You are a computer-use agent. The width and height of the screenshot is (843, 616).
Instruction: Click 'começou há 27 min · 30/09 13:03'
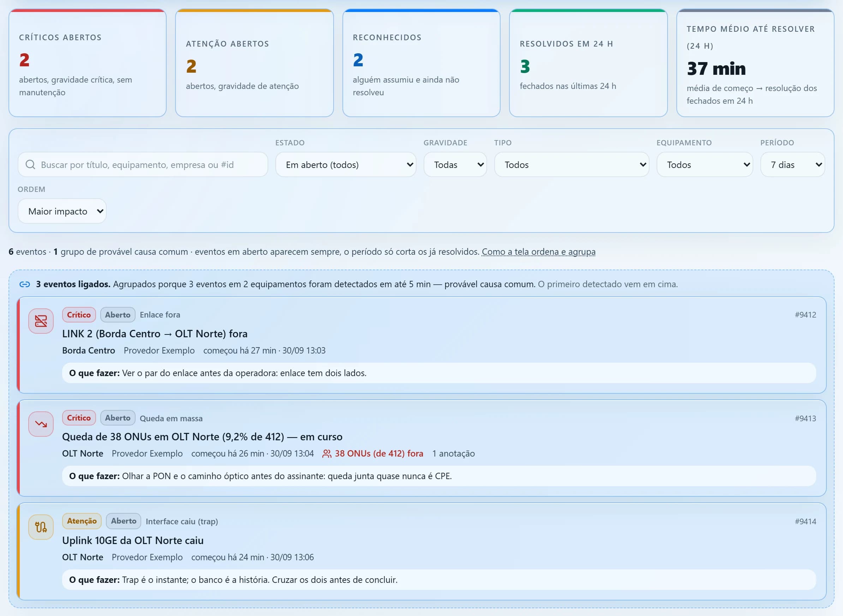click(x=264, y=350)
